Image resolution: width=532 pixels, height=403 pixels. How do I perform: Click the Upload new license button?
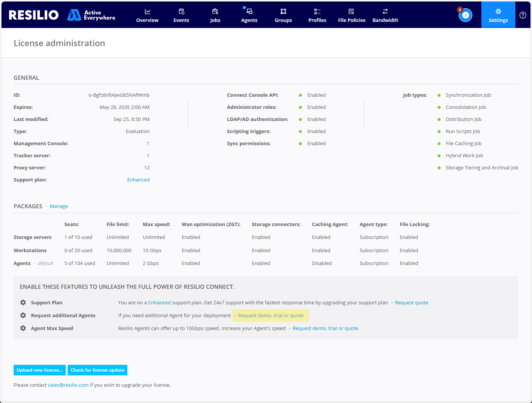[39, 370]
